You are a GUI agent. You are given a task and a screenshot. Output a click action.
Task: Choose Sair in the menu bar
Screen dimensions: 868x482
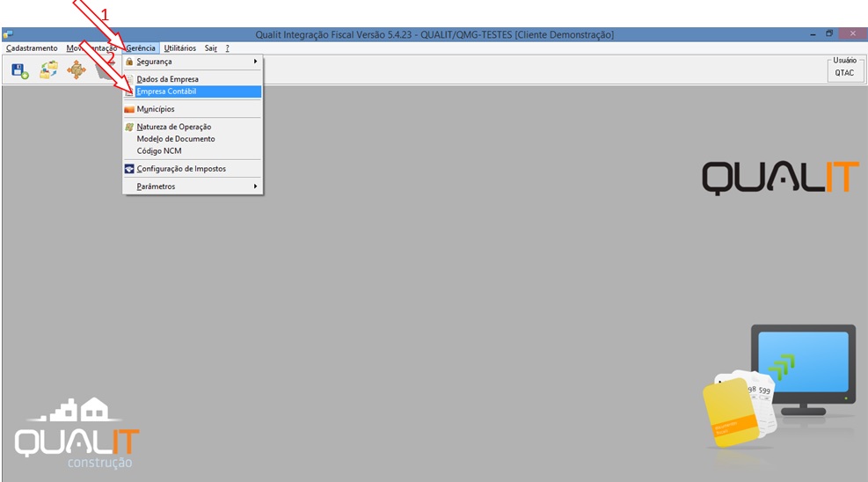point(210,48)
